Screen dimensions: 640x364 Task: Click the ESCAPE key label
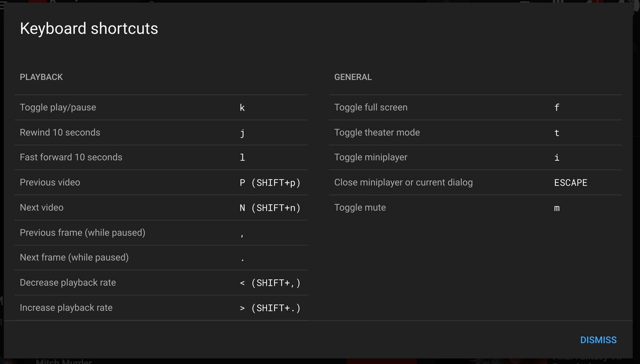571,183
